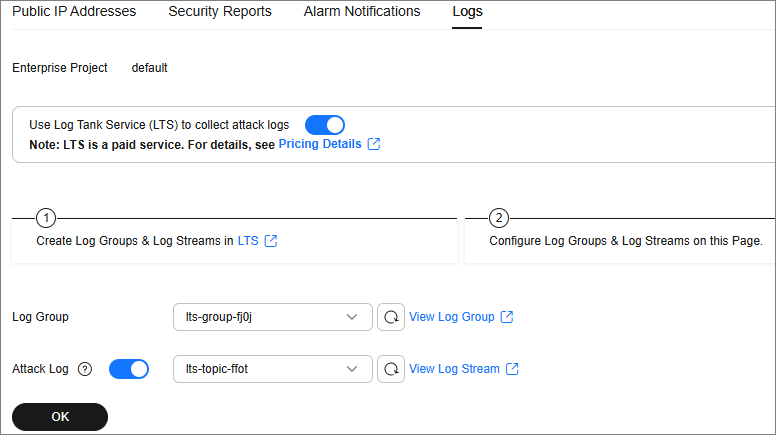Expand the log stream dropdown lts-topic-ffot

point(273,369)
